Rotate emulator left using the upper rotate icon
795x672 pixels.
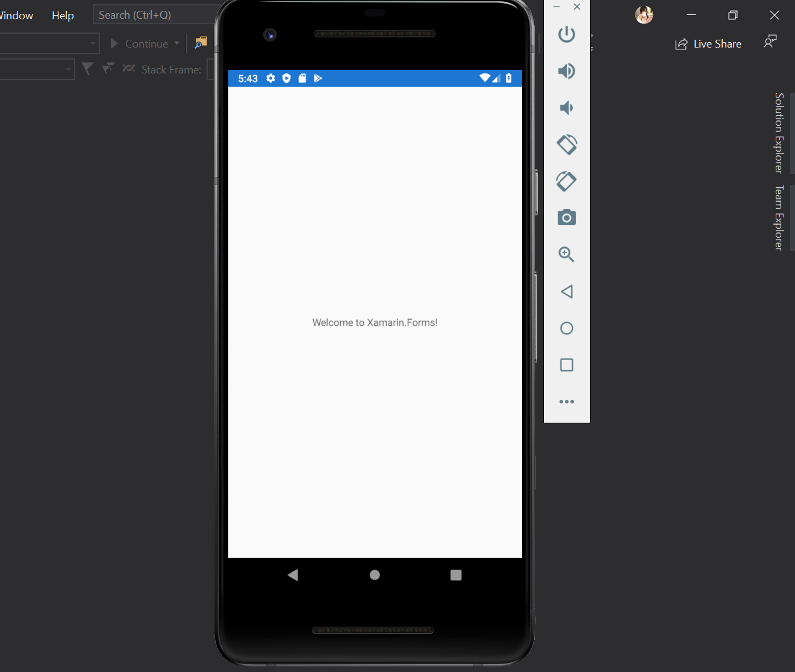coord(567,145)
